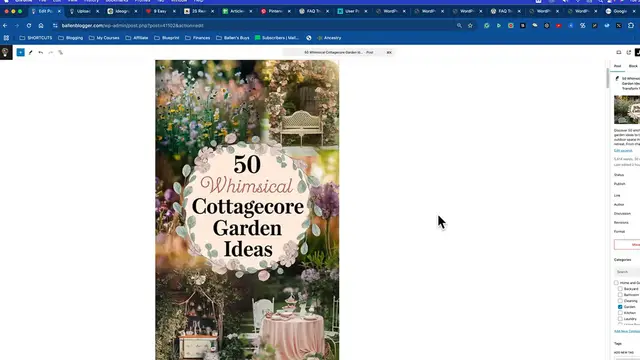Click the browser address bar URL

pyautogui.click(x=133, y=25)
